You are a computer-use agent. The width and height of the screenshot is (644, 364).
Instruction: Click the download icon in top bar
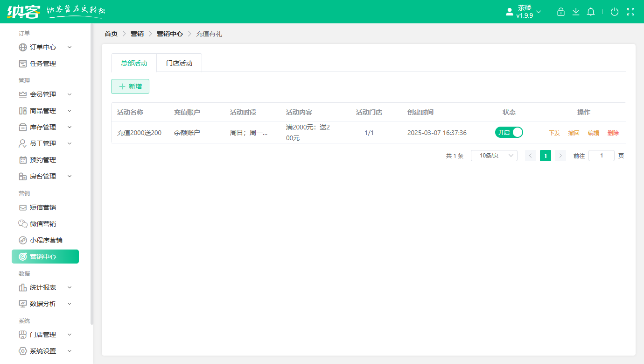tap(576, 12)
